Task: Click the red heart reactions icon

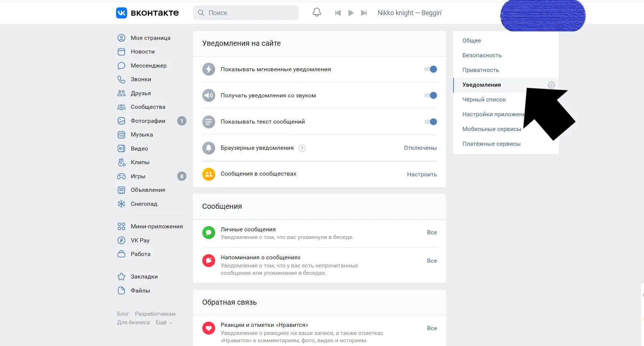Action: point(209,328)
